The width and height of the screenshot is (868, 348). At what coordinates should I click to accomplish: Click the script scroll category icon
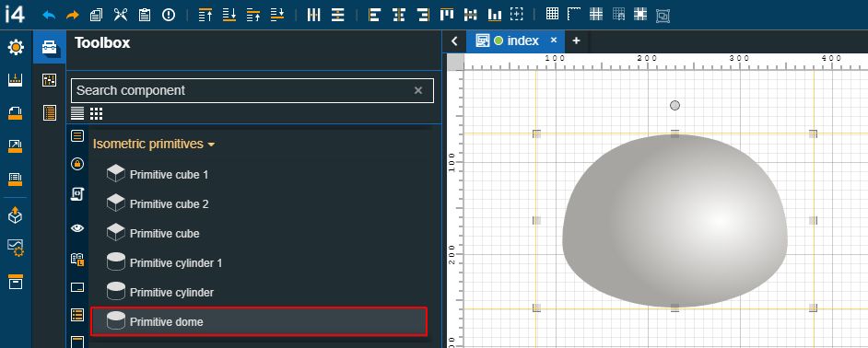[77, 194]
